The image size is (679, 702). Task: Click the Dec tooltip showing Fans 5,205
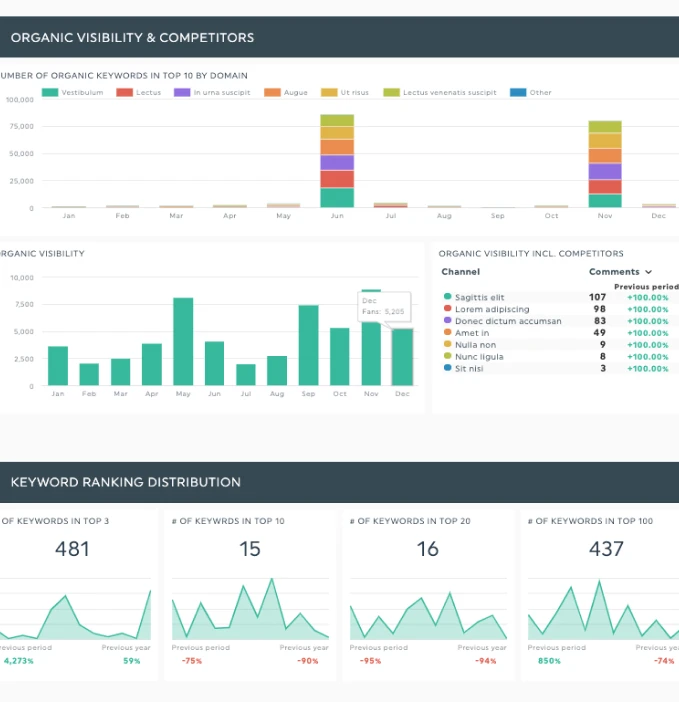pyautogui.click(x=382, y=305)
